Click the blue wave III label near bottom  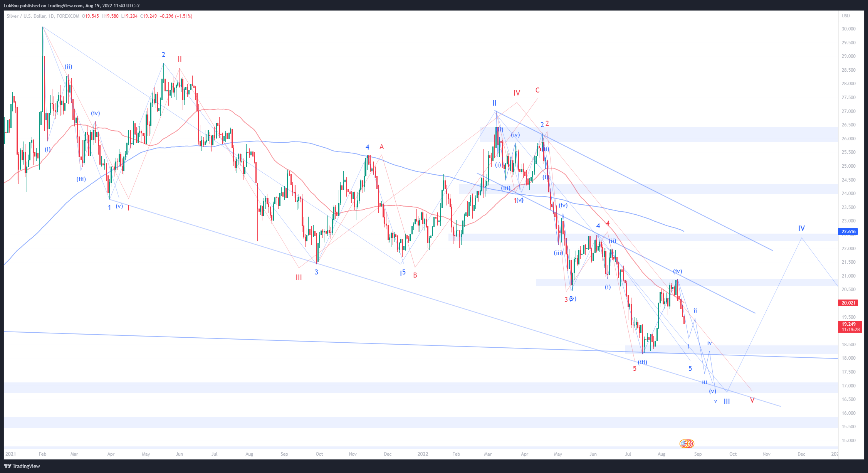[x=727, y=401]
